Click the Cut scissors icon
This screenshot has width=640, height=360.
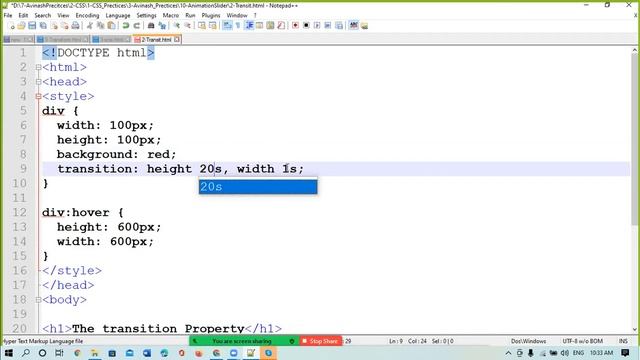pyautogui.click(x=90, y=26)
